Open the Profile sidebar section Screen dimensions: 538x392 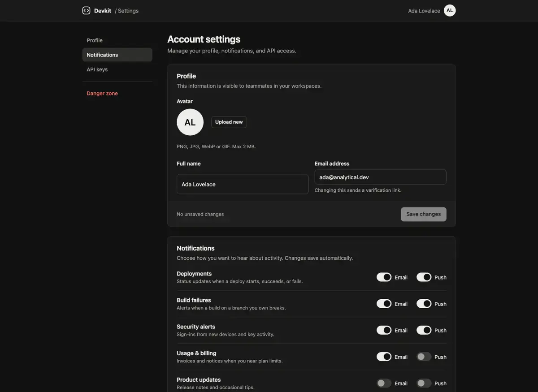[x=117, y=40]
